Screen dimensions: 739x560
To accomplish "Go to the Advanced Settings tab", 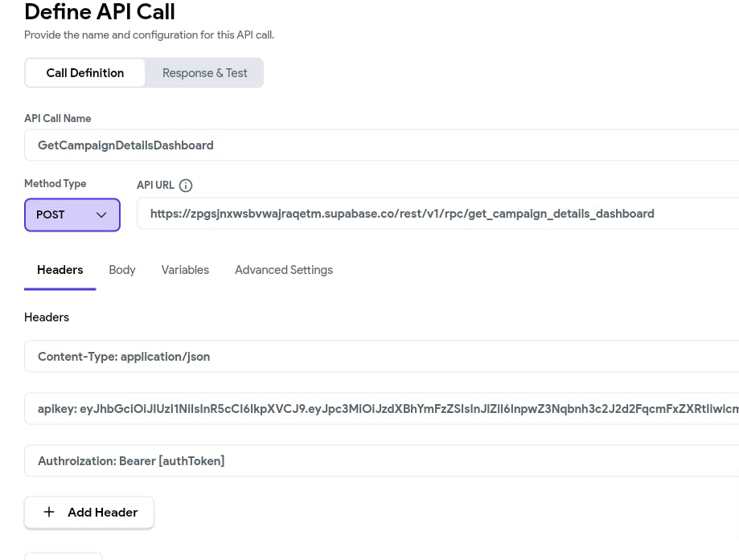I will point(284,270).
